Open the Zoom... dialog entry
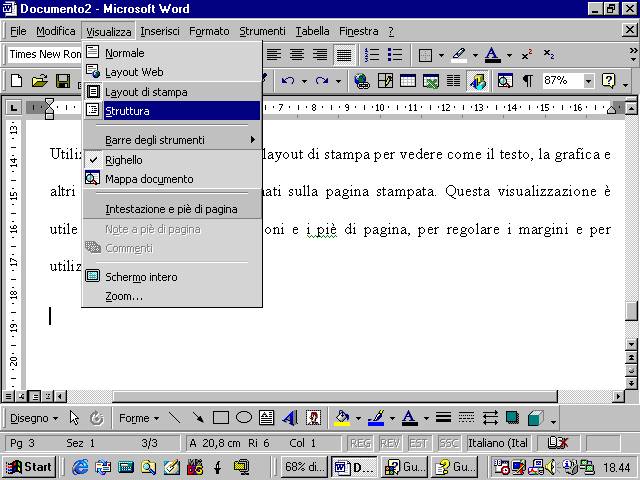Screen dimensions: 640x480 (171, 296)
